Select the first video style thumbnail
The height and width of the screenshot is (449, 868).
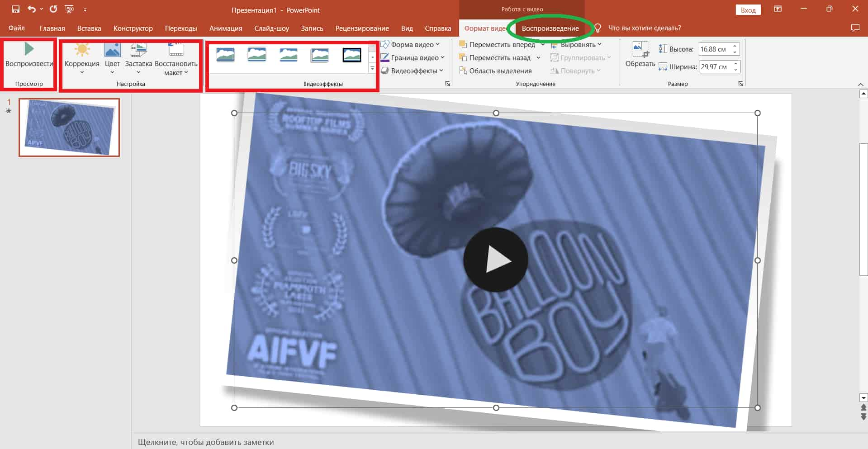(x=225, y=55)
